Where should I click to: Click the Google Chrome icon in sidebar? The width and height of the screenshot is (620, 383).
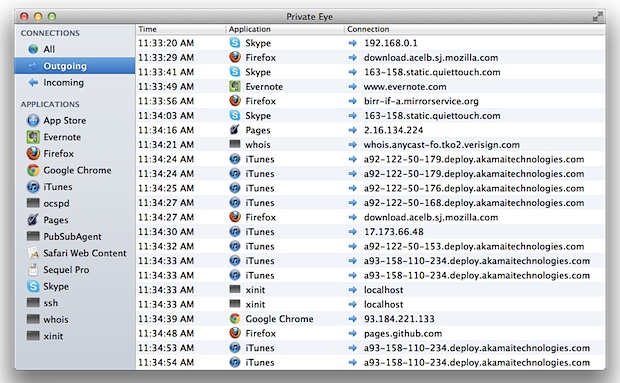point(33,170)
